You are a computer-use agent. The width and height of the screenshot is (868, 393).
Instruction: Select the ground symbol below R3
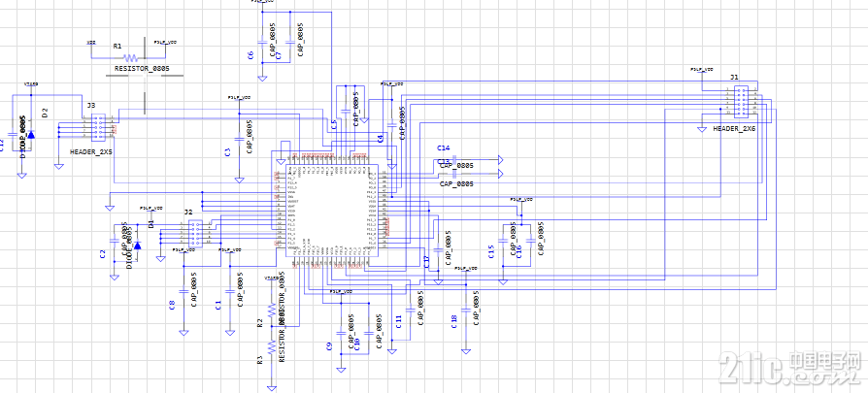tap(271, 388)
